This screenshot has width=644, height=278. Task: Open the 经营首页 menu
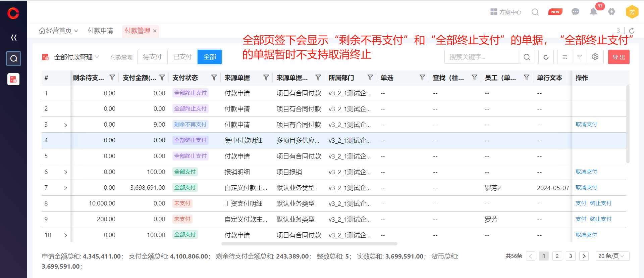coord(59,31)
